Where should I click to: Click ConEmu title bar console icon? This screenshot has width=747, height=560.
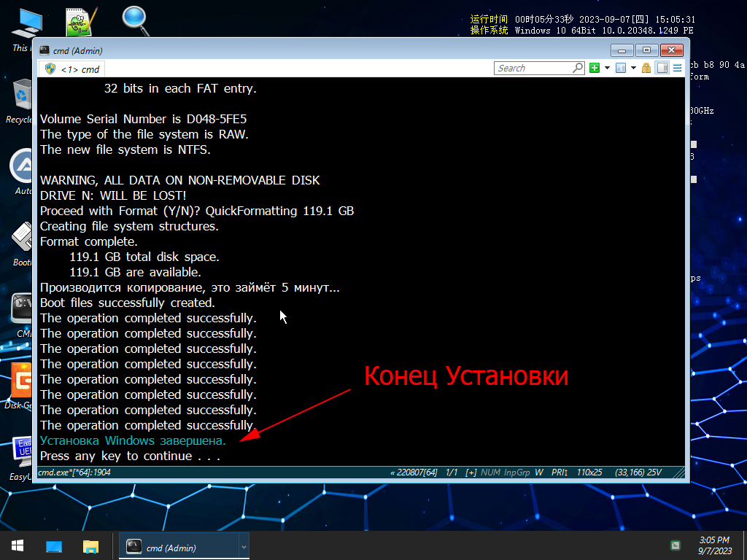click(44, 50)
